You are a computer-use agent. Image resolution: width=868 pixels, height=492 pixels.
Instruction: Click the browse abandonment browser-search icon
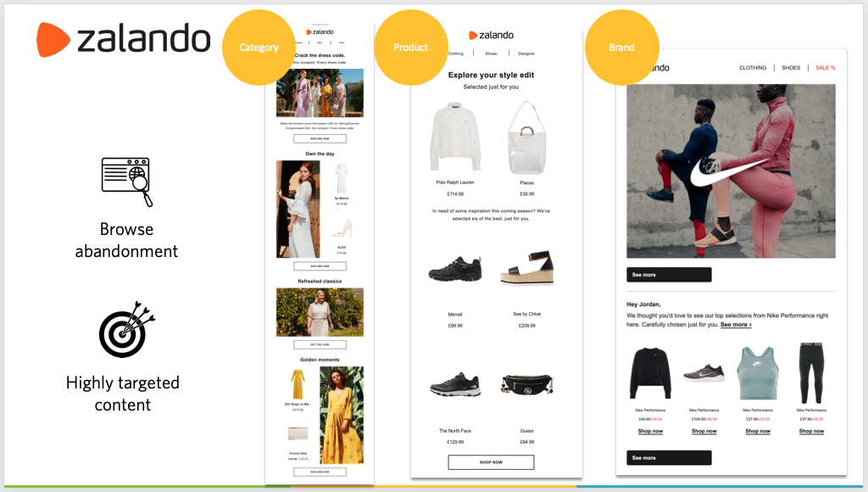tap(127, 182)
